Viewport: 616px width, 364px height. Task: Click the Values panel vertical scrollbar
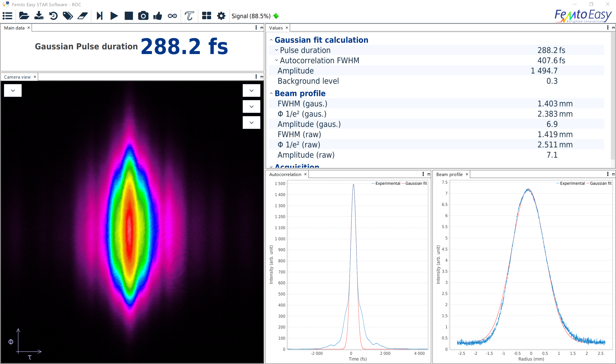pyautogui.click(x=613, y=98)
